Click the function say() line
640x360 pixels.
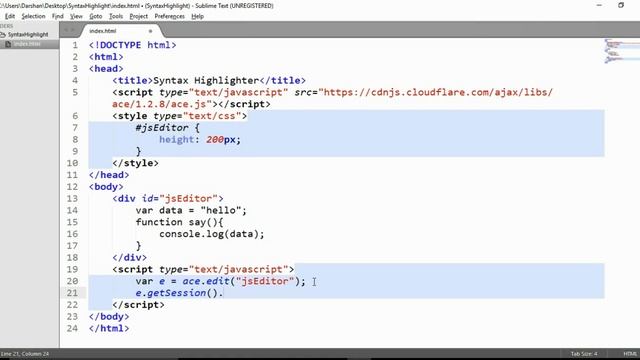point(180,222)
